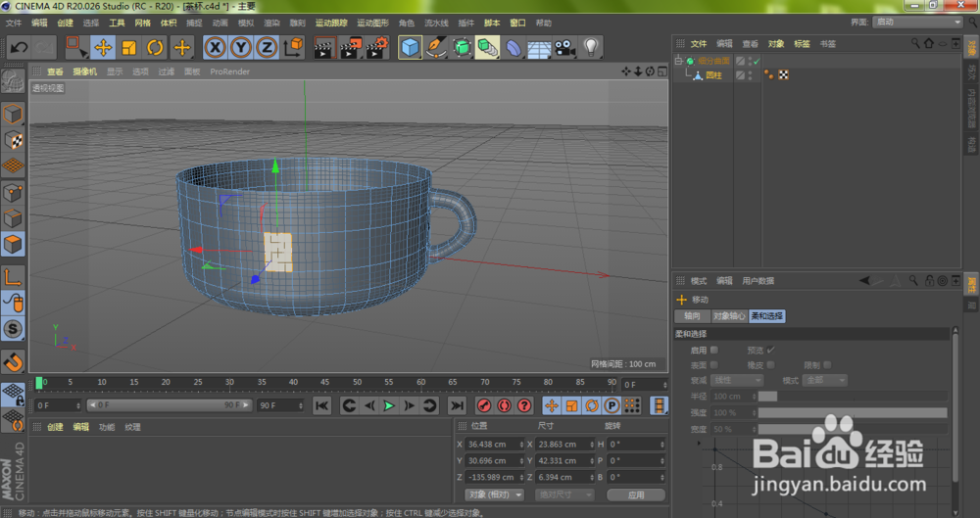Toggle the Z axis lock
The height and width of the screenshot is (518, 980).
click(x=267, y=47)
